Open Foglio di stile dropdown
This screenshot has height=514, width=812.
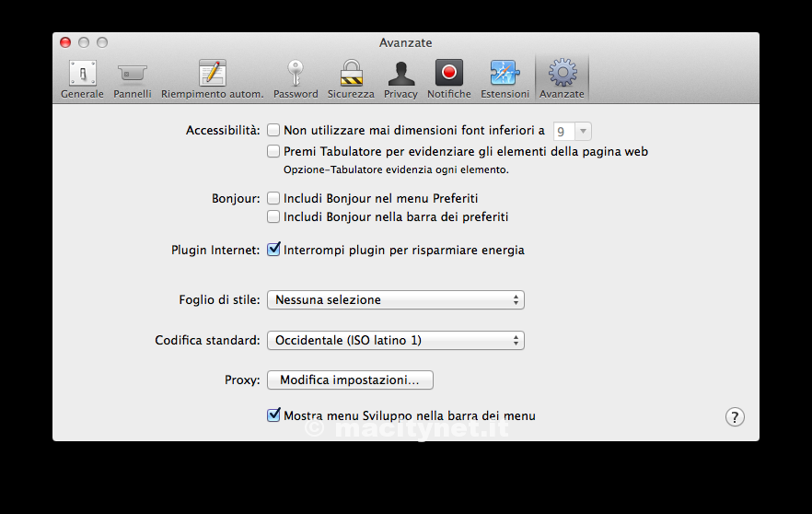pyautogui.click(x=396, y=299)
